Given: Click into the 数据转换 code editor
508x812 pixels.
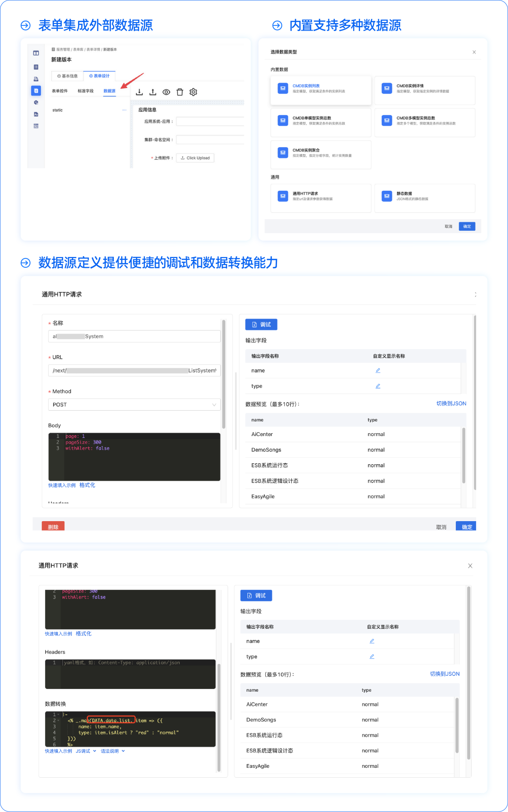Looking at the screenshot, I should coord(130,729).
